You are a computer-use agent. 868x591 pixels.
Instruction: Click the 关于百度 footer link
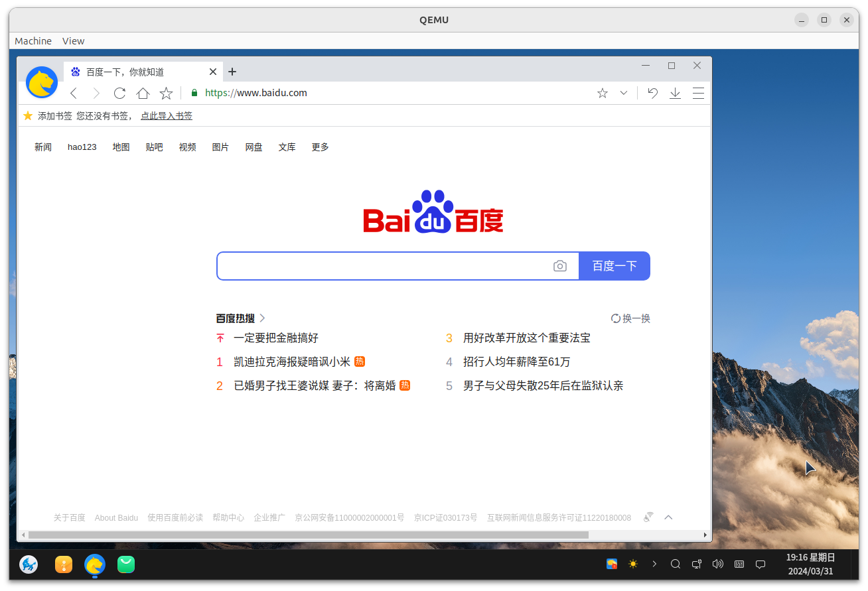70,518
